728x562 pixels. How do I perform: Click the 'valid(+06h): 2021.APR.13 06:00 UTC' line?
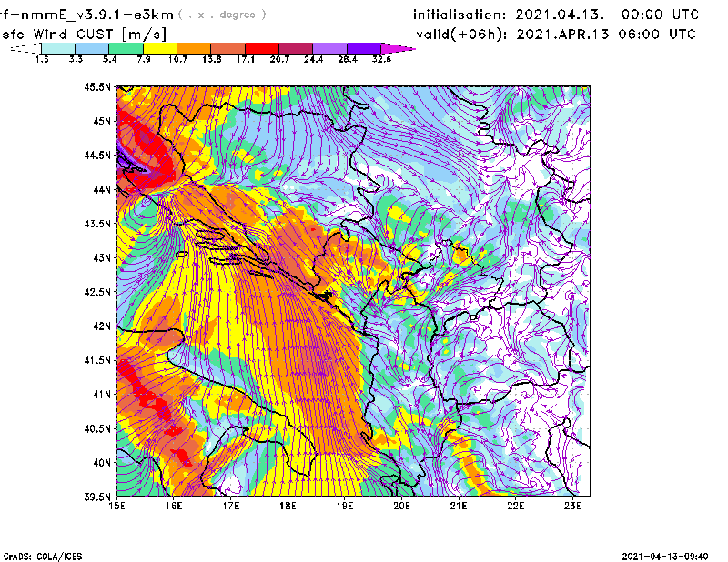[x=556, y=35]
